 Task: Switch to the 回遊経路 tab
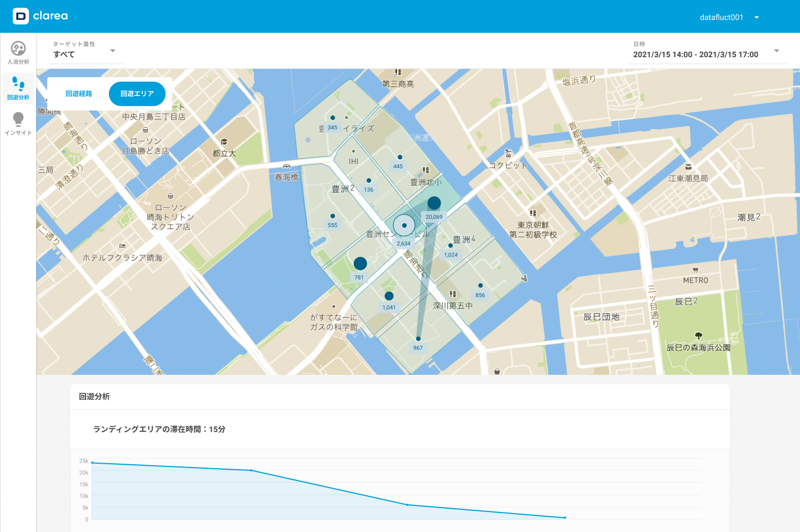tap(79, 93)
